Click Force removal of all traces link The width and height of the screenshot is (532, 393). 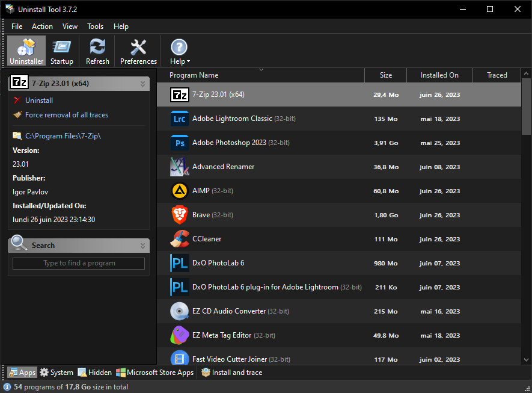pyautogui.click(x=67, y=115)
